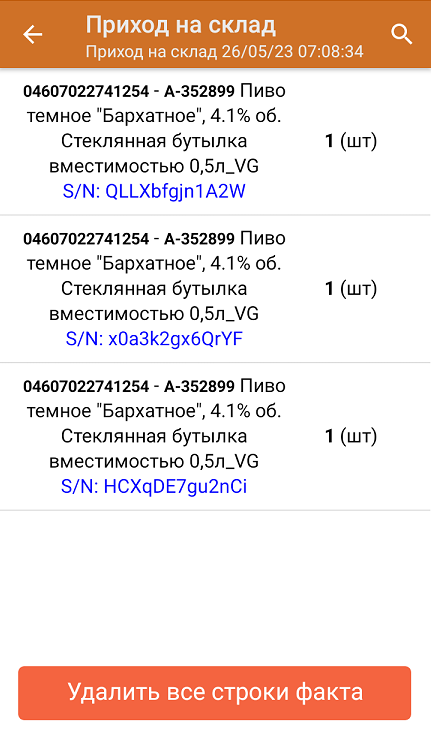Click barcode 04607022741254 in first item
Viewport: 431px width, 740px height.
pyautogui.click(x=86, y=91)
